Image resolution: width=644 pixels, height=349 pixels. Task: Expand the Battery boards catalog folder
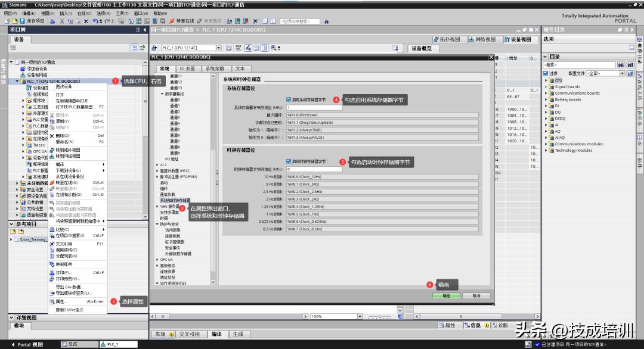(x=546, y=99)
